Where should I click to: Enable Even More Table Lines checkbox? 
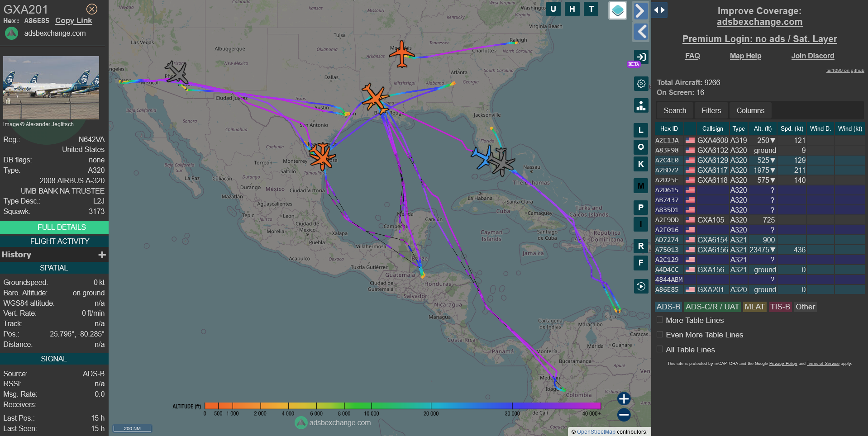point(660,334)
